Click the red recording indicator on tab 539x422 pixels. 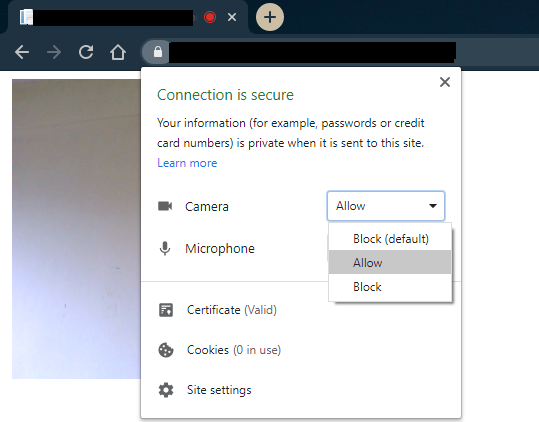210,17
